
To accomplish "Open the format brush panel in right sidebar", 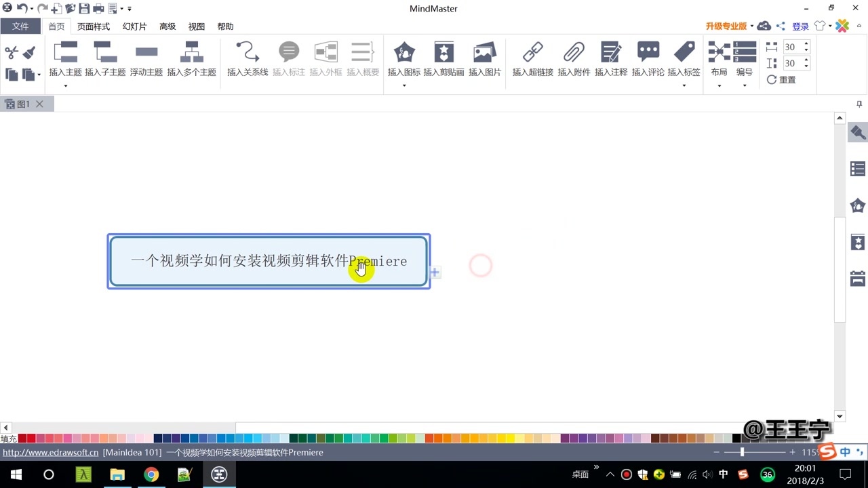I will point(858,132).
